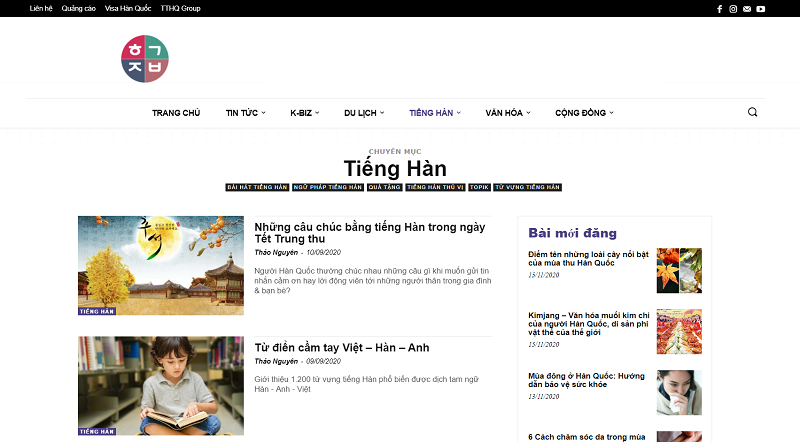Select the Topik category tag
The image size is (800, 442).
coord(479,187)
